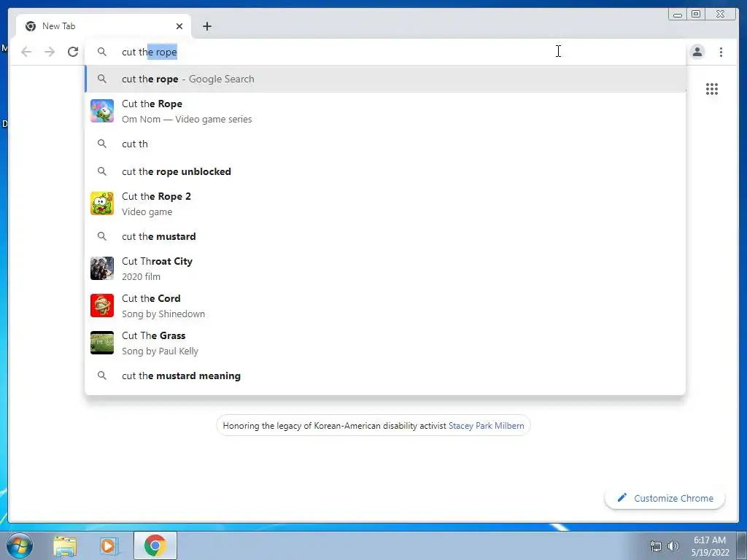The height and width of the screenshot is (560, 747).
Task: Close the New Tab tab
Action: click(179, 26)
